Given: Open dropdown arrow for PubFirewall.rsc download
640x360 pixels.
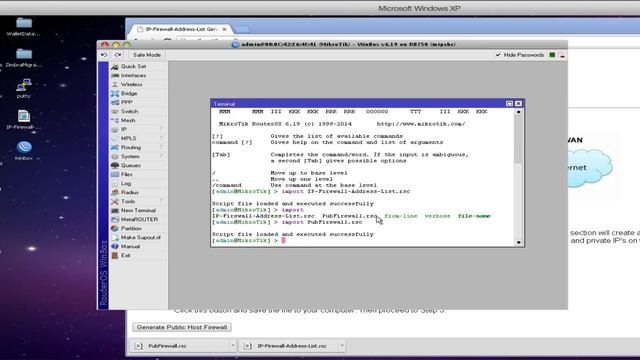Looking at the screenshot, I should click(233, 346).
